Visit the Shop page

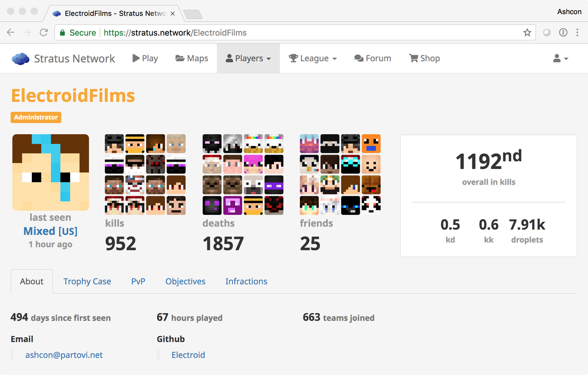coord(424,58)
